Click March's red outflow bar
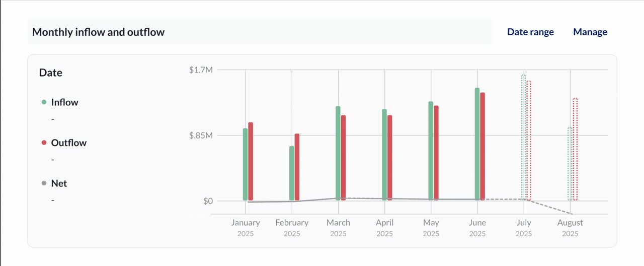 point(343,158)
